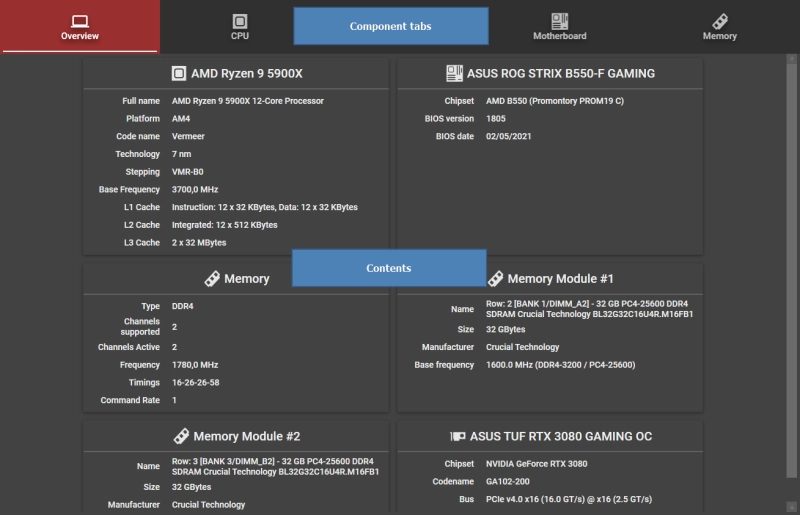Select the '2 x 32 MBytes' L3 Cache value

198,243
